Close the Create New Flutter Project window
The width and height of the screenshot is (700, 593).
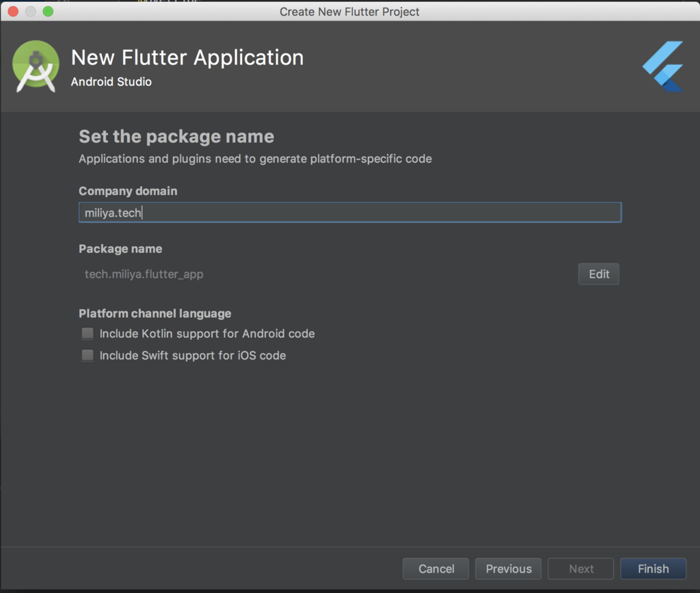[x=13, y=12]
